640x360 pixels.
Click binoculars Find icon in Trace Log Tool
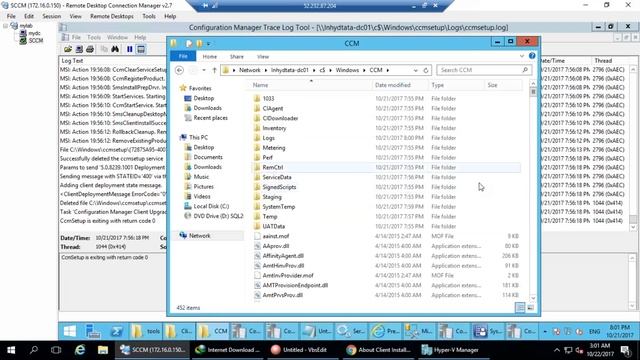(115, 49)
